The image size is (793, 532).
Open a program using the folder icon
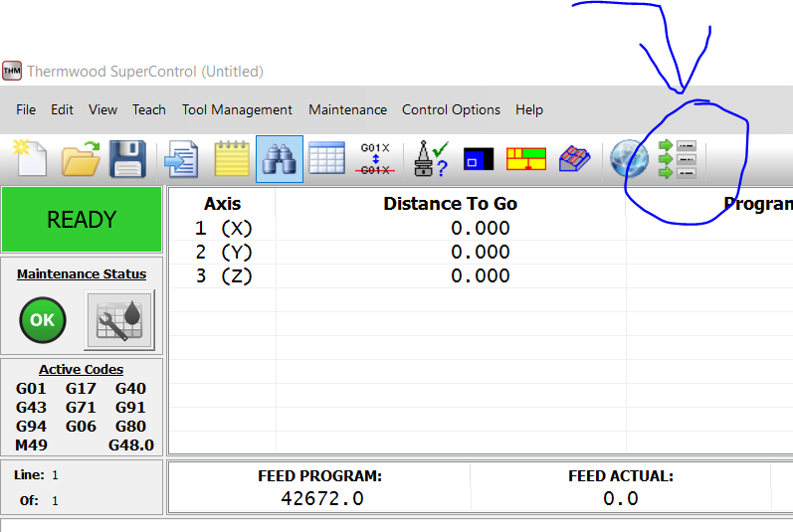(x=81, y=159)
